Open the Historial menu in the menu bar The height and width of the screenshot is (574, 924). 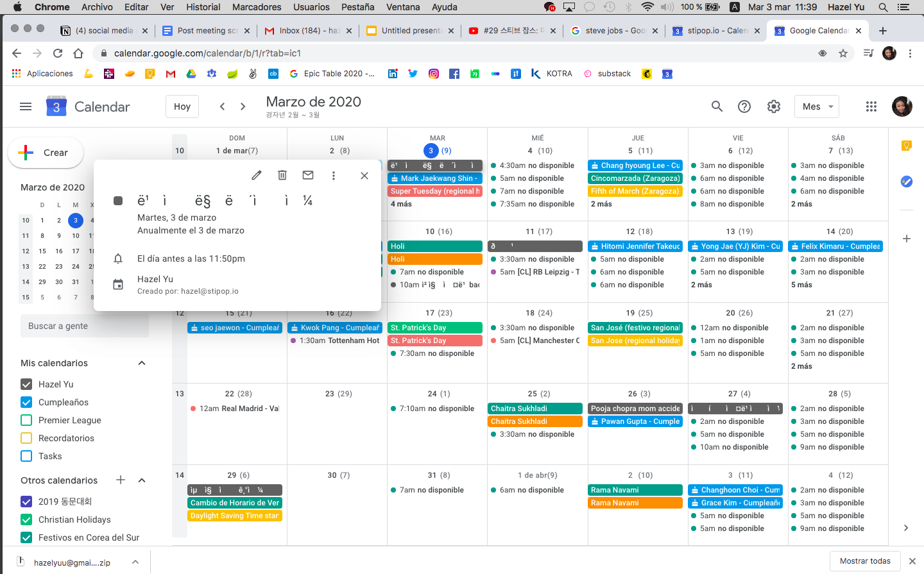[203, 7]
